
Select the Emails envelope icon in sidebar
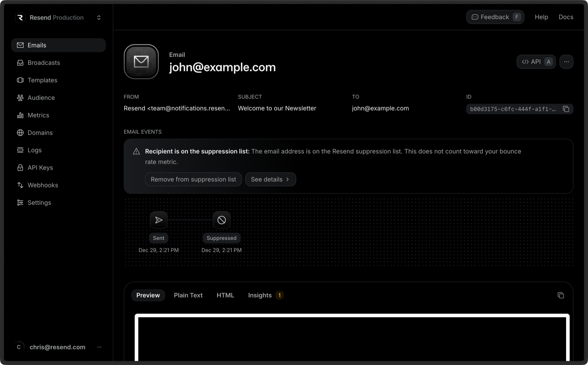tap(20, 45)
